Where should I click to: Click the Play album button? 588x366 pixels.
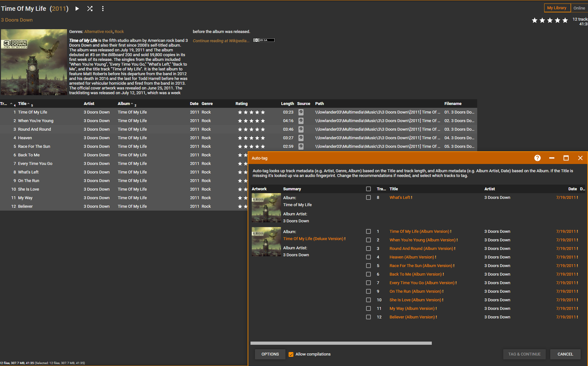[x=77, y=9]
